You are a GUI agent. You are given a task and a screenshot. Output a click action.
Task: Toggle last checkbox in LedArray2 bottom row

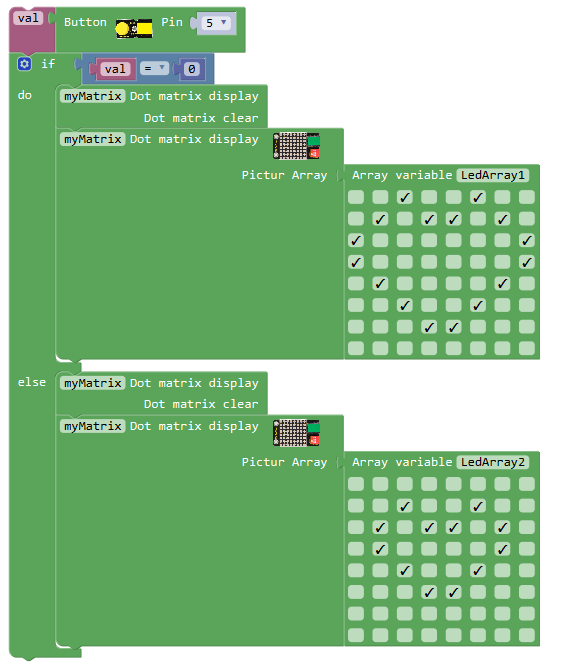click(527, 635)
